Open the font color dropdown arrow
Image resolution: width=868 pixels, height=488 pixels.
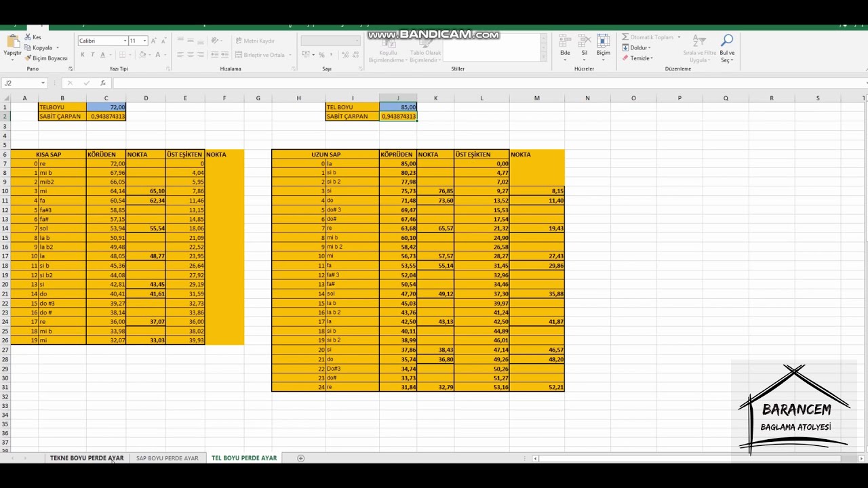click(x=165, y=55)
